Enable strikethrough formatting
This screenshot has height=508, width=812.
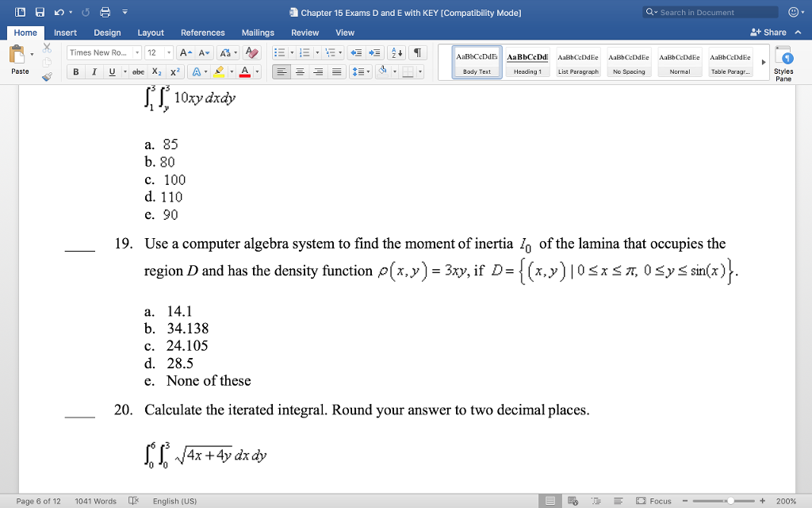click(138, 71)
